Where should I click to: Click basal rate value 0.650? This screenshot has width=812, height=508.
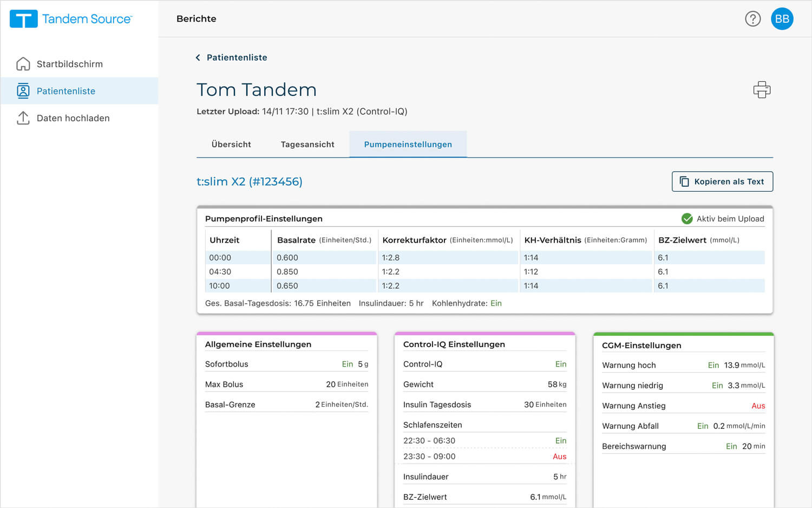(287, 285)
